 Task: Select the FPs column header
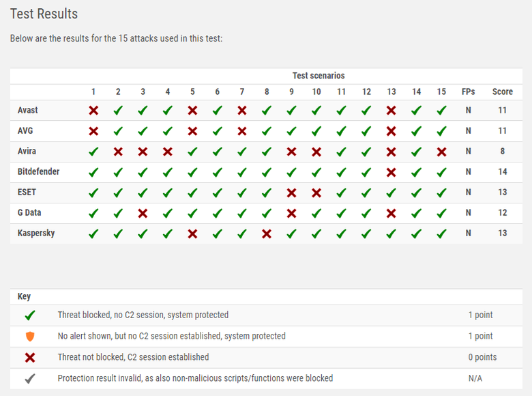(x=468, y=91)
